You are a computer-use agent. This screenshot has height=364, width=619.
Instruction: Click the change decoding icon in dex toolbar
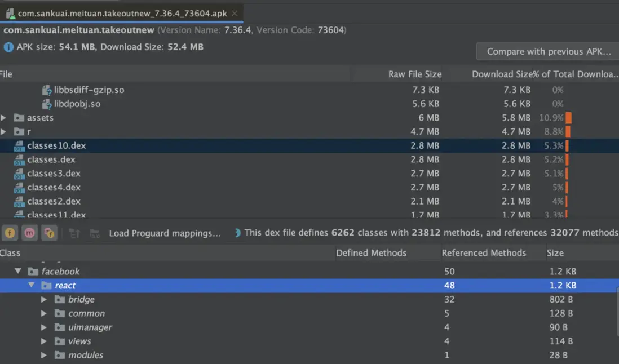click(74, 233)
